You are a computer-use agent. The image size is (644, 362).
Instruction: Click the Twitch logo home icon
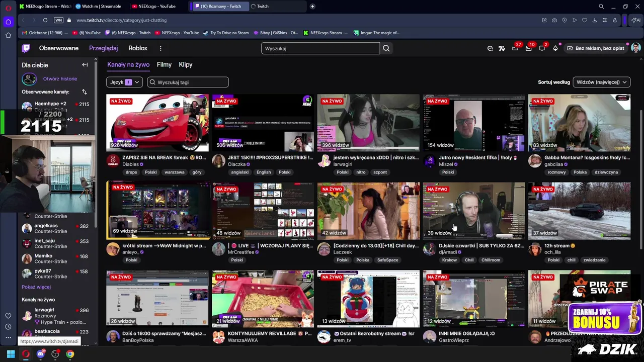tap(26, 48)
